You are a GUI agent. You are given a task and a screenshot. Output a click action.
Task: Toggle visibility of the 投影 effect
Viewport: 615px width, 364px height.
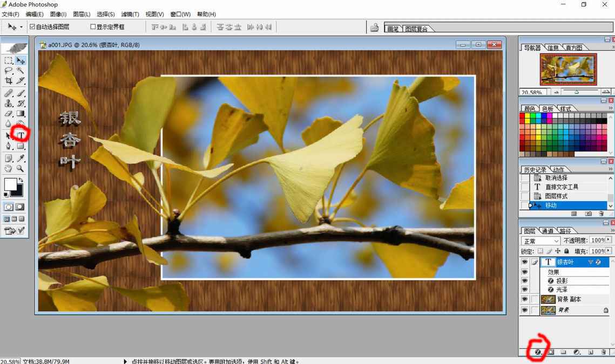(x=524, y=281)
